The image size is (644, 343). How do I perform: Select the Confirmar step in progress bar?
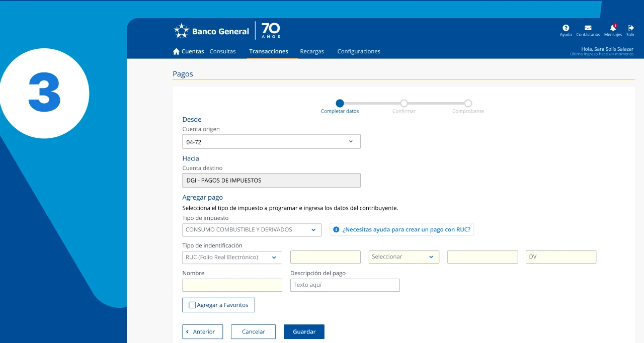pyautogui.click(x=404, y=103)
